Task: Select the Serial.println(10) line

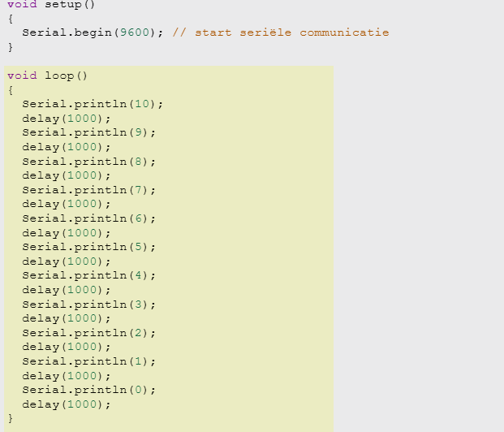Action: pos(93,104)
